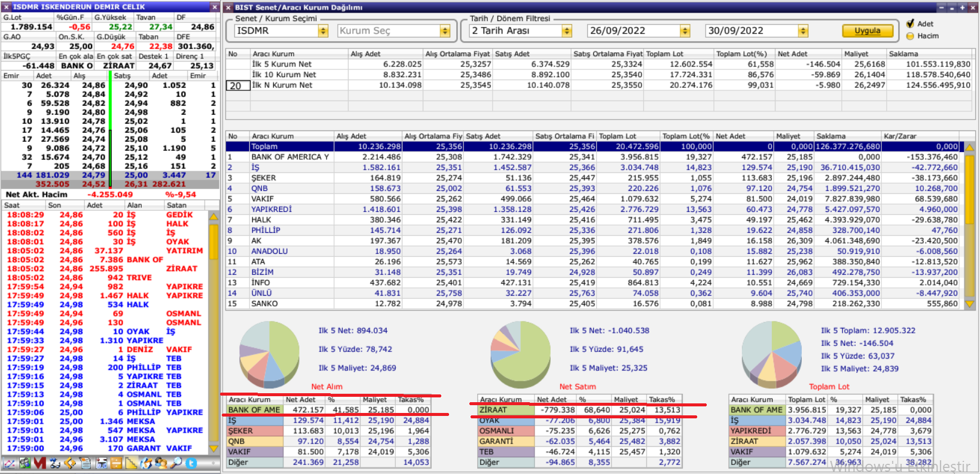Click the ISDMR symbol input field
The height and width of the screenshot is (474, 980).
pos(277,31)
